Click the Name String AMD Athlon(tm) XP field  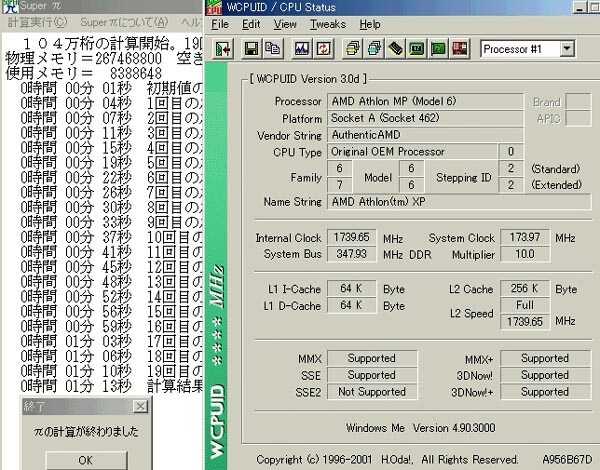pyautogui.click(x=459, y=202)
